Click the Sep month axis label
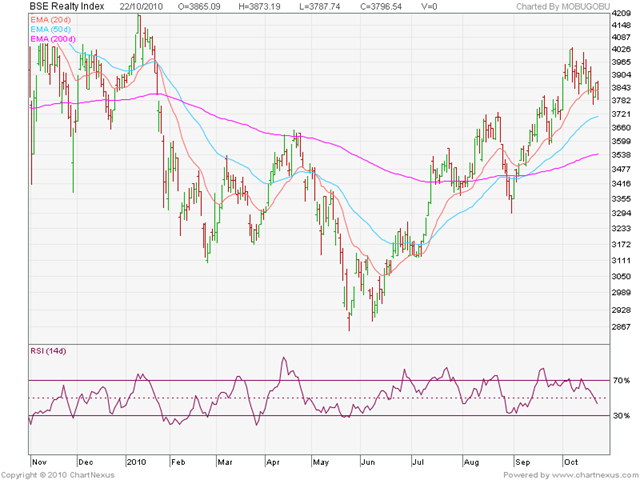The image size is (640, 480). click(522, 462)
